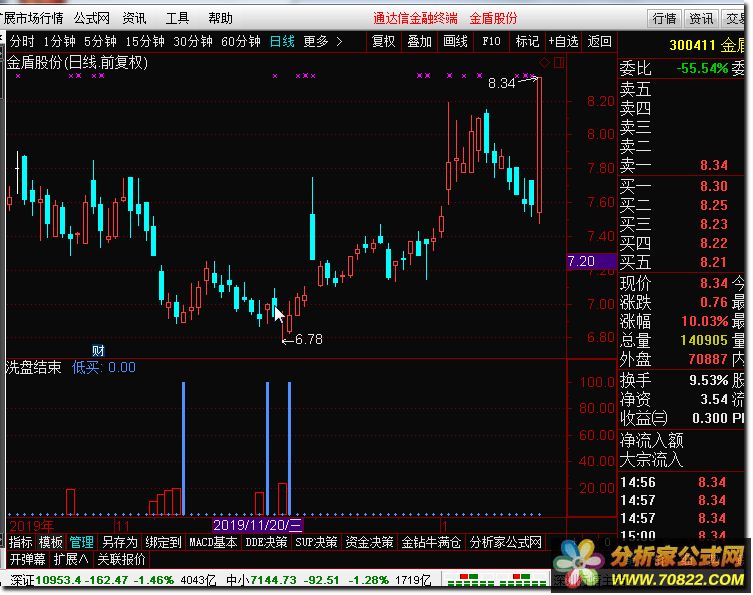Click the 换手 9.53% value
The image size is (753, 595).
pyautogui.click(x=709, y=380)
